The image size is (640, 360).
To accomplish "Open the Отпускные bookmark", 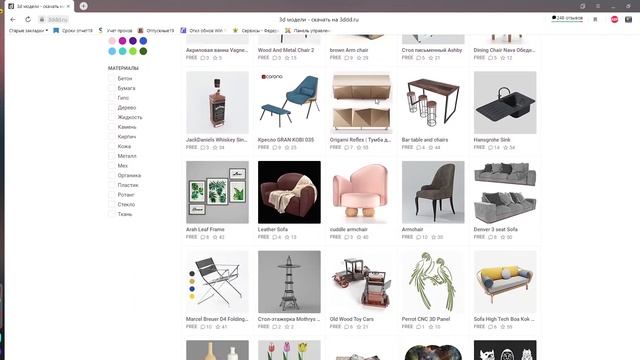I will 156,31.
